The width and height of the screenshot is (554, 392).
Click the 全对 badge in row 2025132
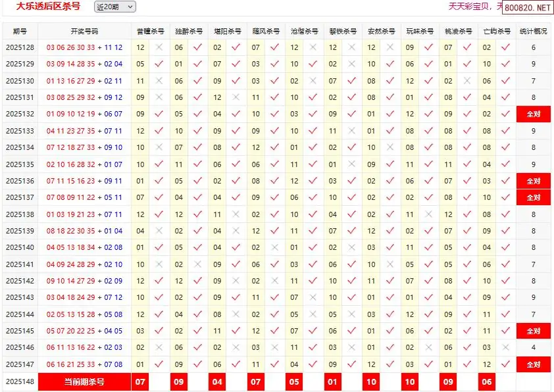533,114
